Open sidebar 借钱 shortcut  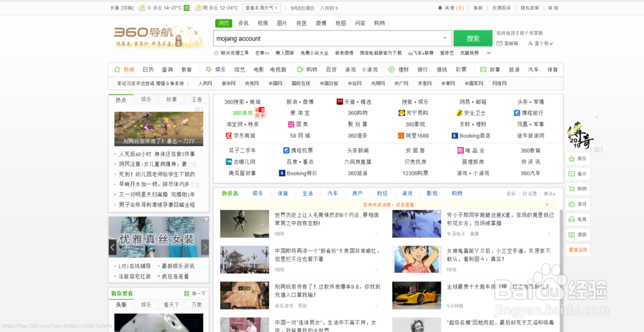coord(578,235)
